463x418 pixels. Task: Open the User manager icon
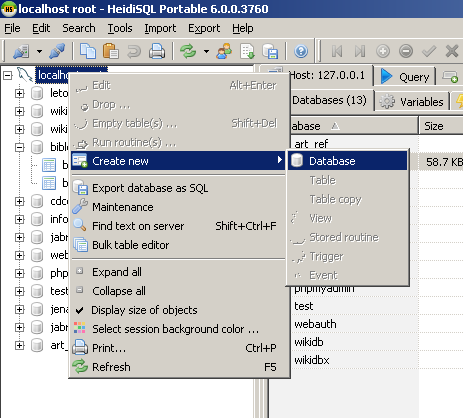[x=224, y=51]
